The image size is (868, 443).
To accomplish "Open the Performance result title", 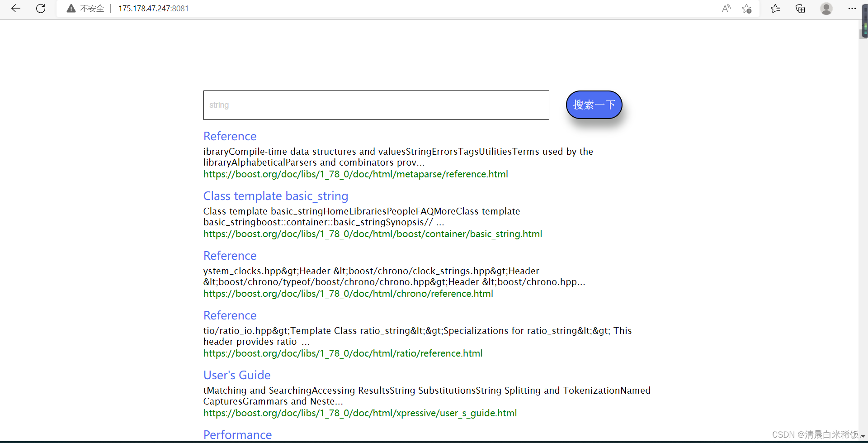I will pyautogui.click(x=237, y=435).
